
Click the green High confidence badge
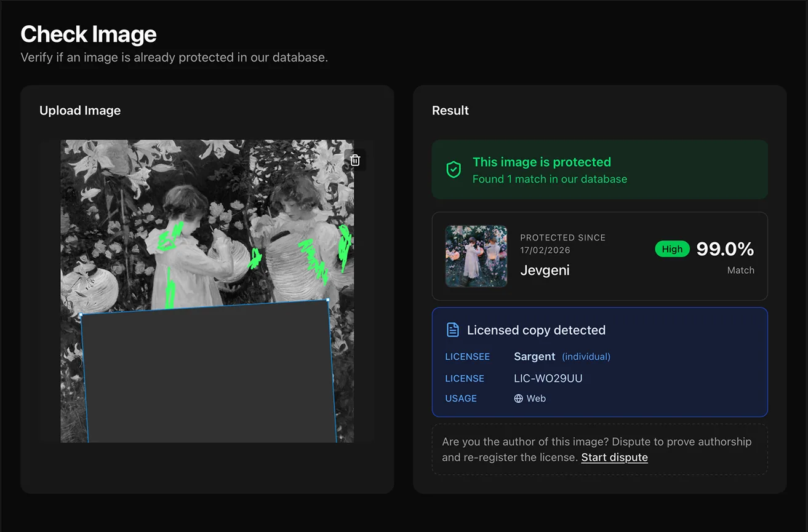[x=672, y=249]
